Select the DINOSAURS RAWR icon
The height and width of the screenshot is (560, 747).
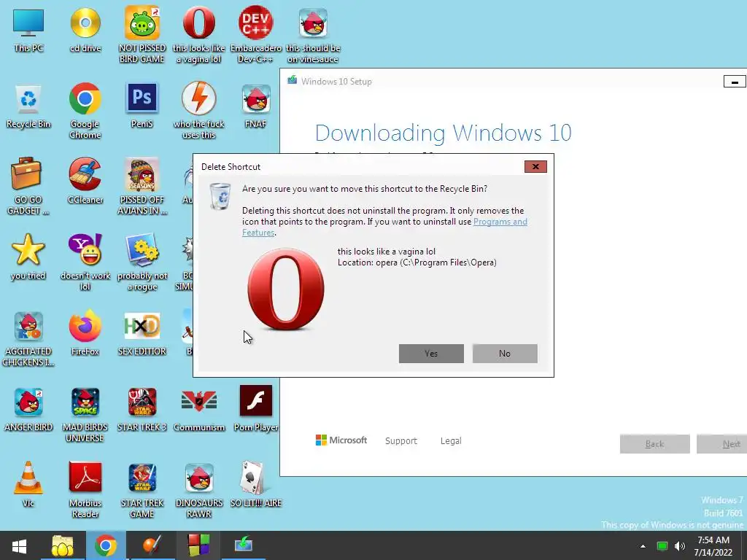pyautogui.click(x=198, y=489)
